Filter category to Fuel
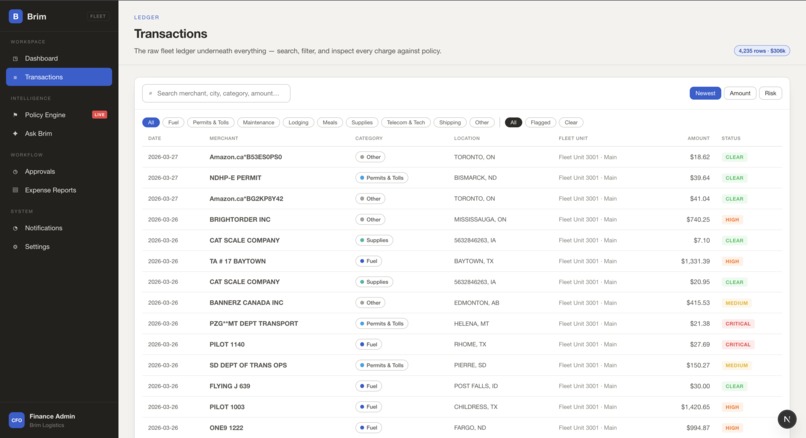The height and width of the screenshot is (438, 806). tap(173, 122)
